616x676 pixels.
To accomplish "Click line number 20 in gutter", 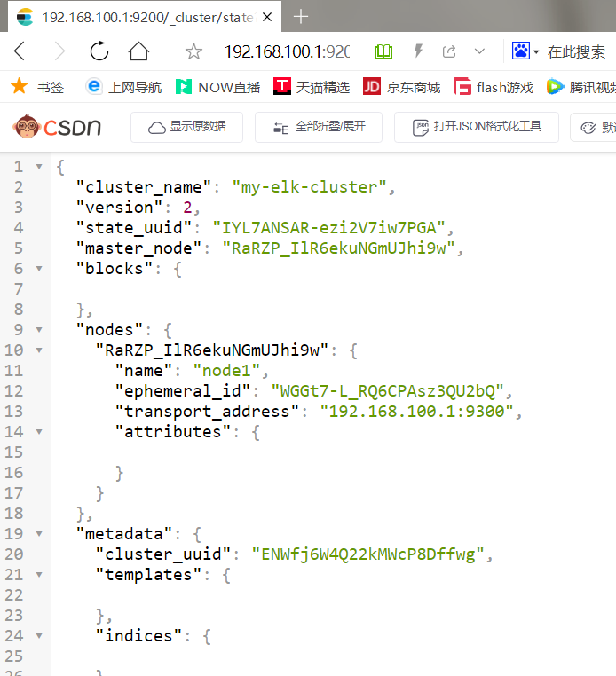I will click(14, 554).
